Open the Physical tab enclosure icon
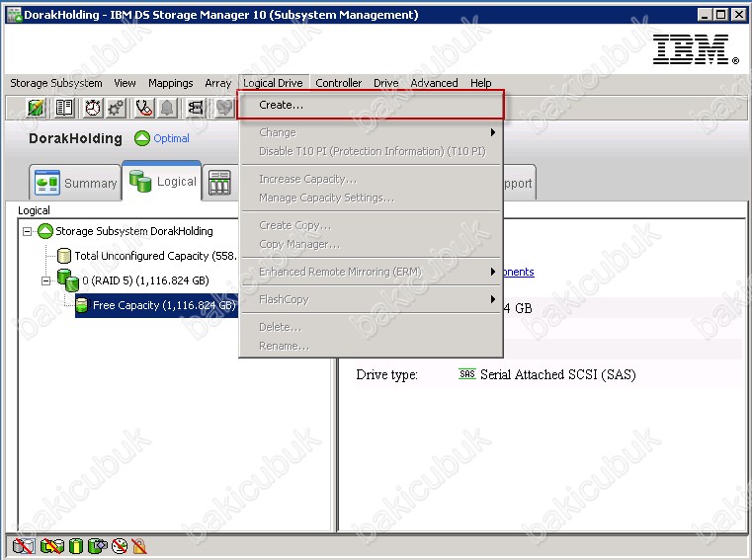Image resolution: width=752 pixels, height=560 pixels. pyautogui.click(x=219, y=182)
